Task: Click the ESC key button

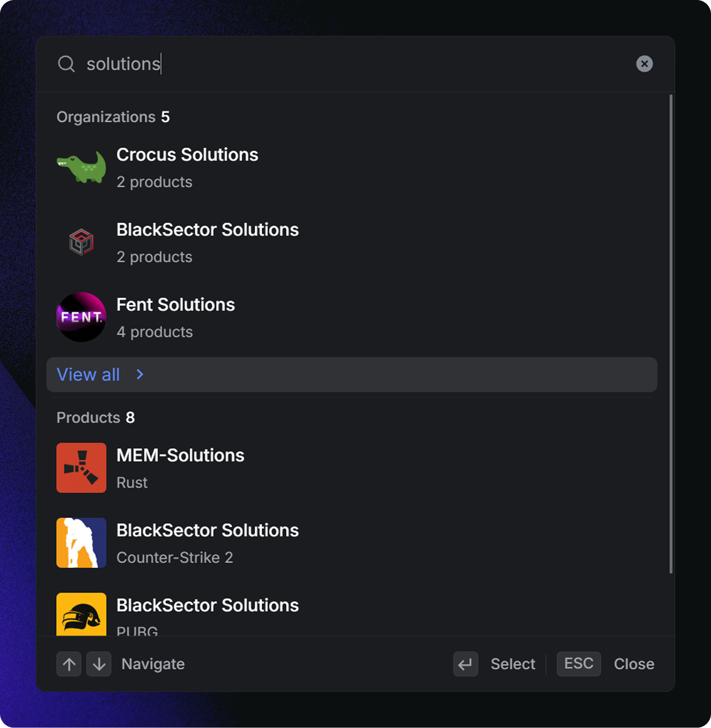Action: point(579,664)
